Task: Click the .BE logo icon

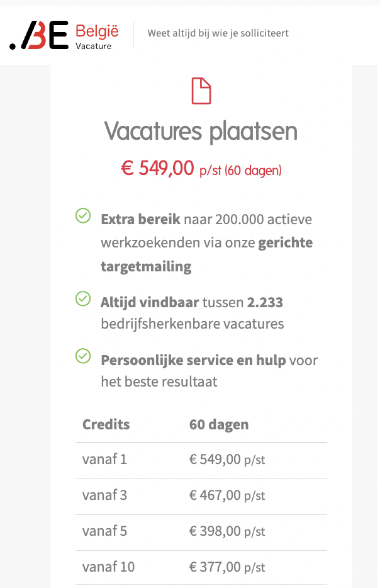Action: pyautogui.click(x=39, y=35)
